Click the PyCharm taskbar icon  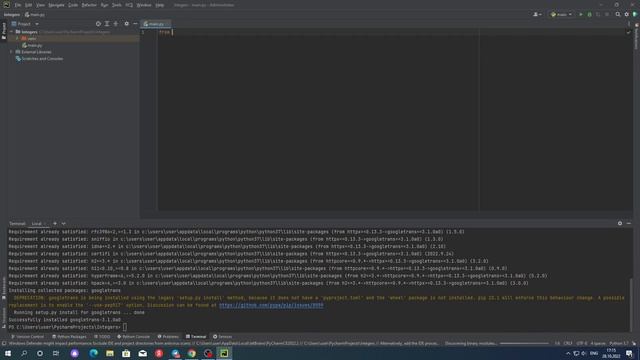(224, 353)
